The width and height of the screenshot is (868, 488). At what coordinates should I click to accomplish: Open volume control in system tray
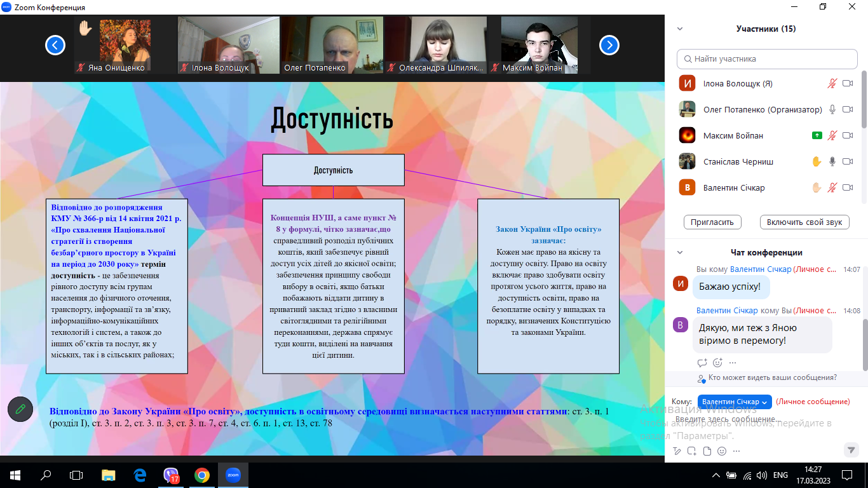point(763,475)
